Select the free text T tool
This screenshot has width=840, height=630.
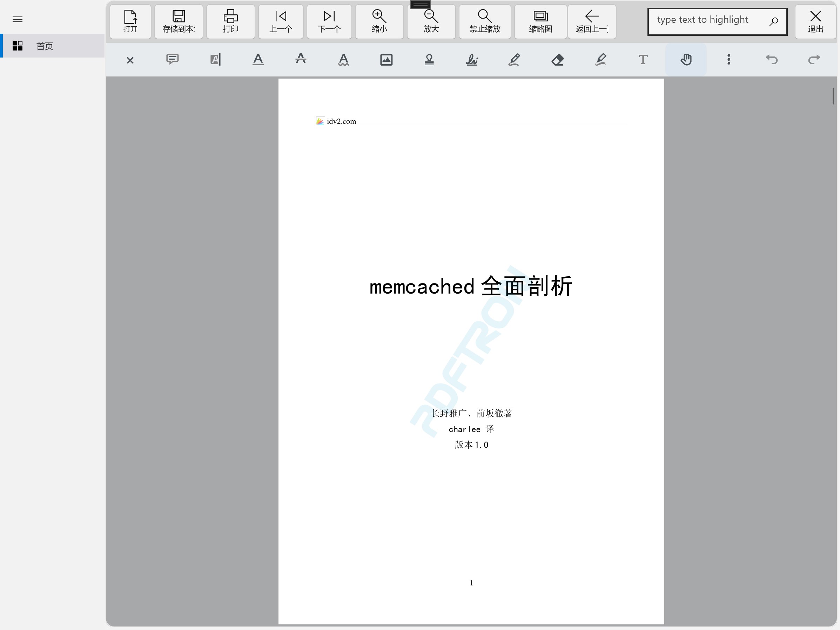(643, 60)
